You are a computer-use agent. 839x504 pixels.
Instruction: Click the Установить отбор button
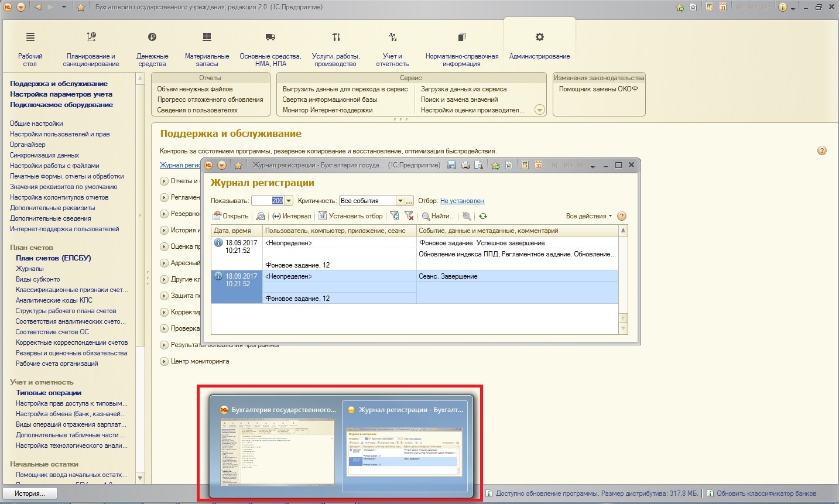(x=351, y=216)
